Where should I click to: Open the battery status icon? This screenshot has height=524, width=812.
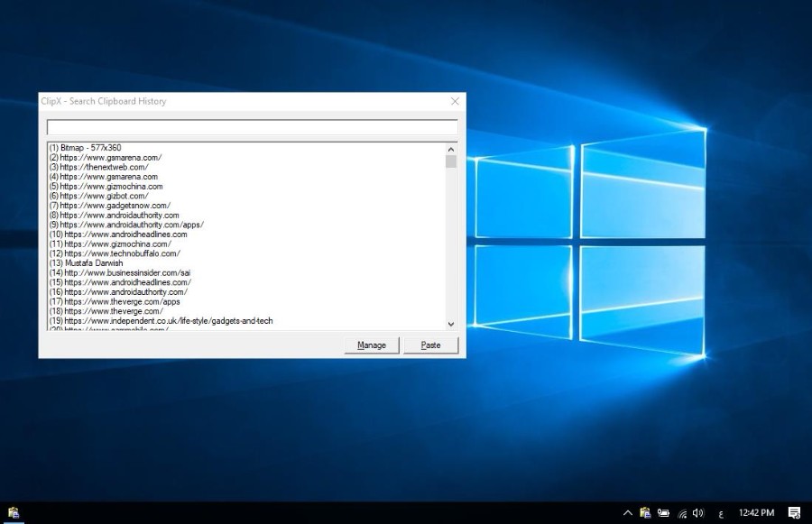[663, 512]
